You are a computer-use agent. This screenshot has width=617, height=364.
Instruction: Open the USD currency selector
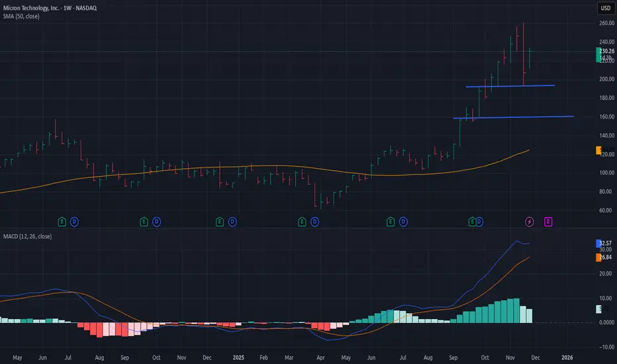[606, 8]
